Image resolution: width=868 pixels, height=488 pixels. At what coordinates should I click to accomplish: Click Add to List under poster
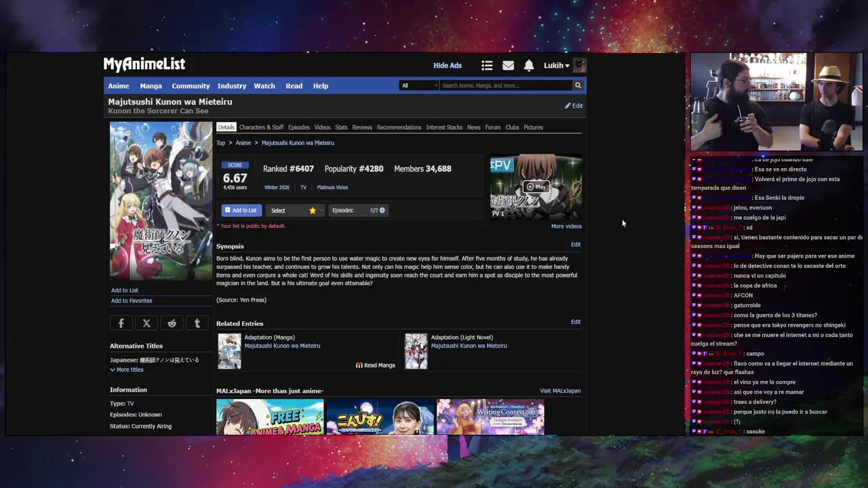coord(125,290)
